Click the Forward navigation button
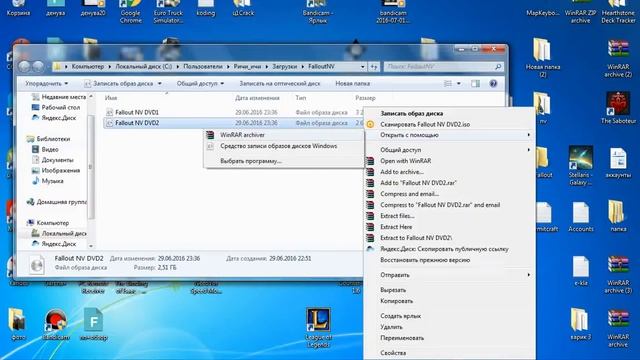640x360 pixels. tap(38, 66)
